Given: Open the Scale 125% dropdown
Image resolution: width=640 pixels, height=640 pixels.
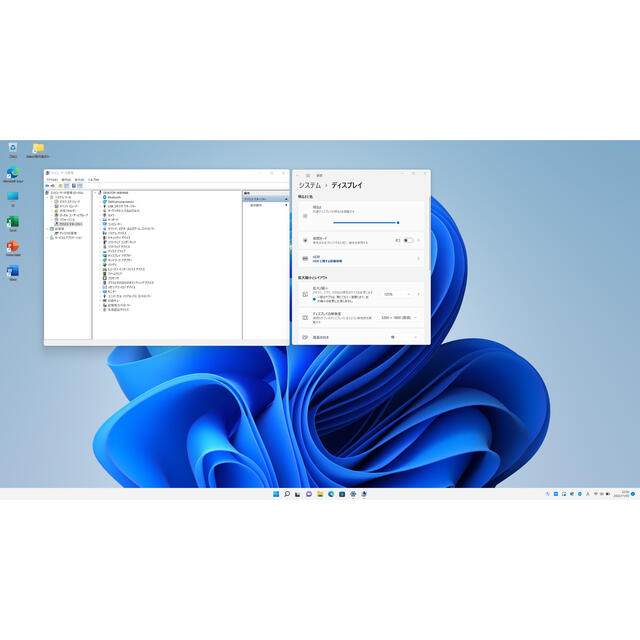Looking at the screenshot, I should click(x=397, y=294).
